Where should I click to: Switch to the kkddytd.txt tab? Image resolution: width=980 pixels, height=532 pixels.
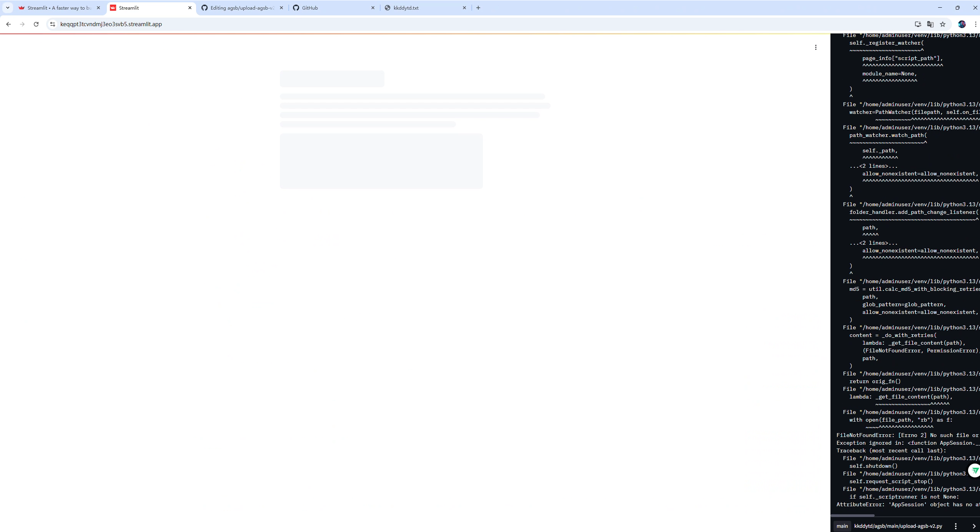425,8
